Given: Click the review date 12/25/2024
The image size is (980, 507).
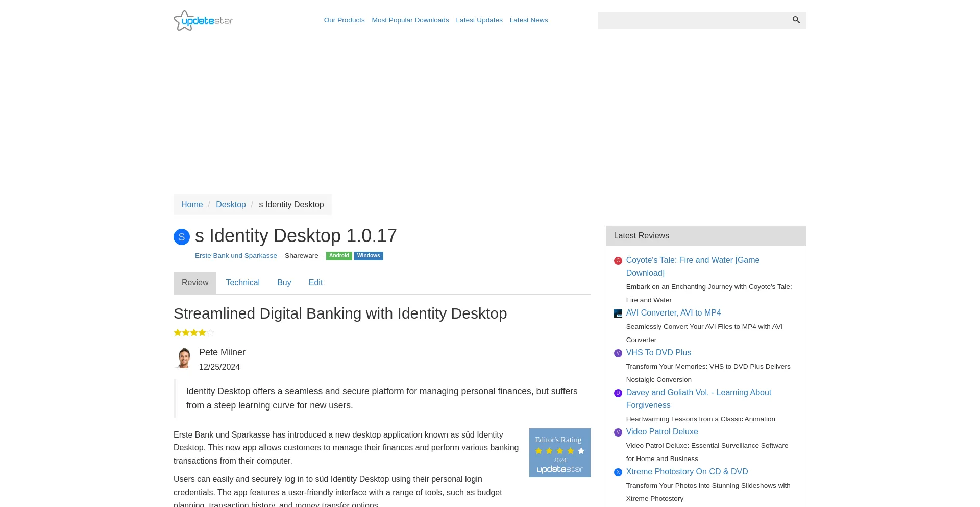Looking at the screenshot, I should 219,367.
